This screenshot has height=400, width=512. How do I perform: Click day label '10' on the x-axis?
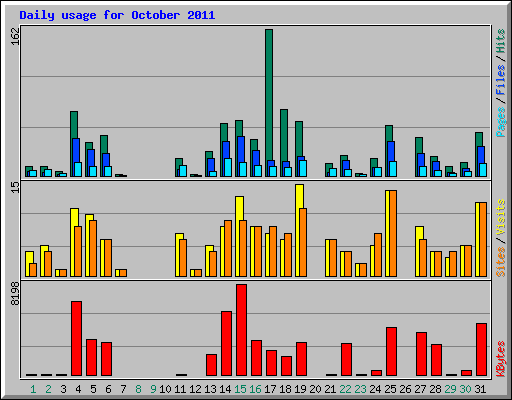tap(165, 389)
